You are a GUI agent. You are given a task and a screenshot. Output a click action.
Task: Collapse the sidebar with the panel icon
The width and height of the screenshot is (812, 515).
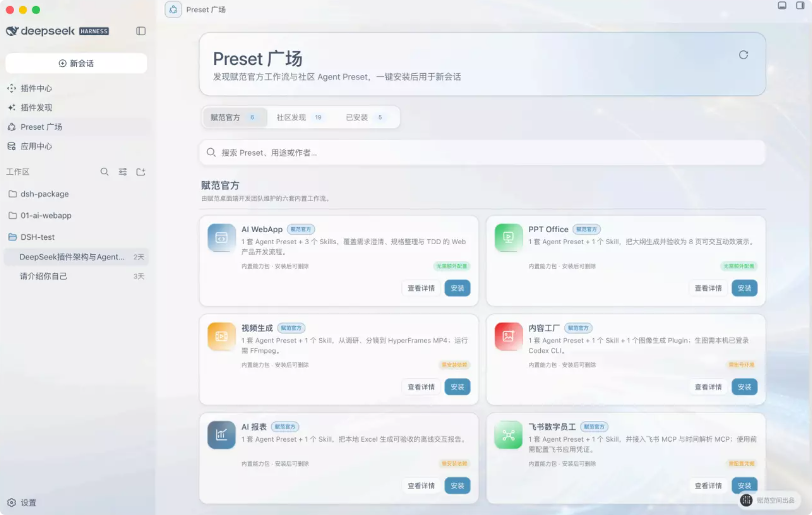[141, 31]
